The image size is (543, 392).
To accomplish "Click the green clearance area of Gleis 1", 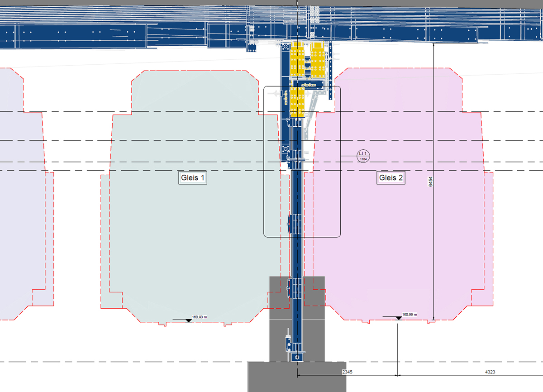I will tap(190, 235).
